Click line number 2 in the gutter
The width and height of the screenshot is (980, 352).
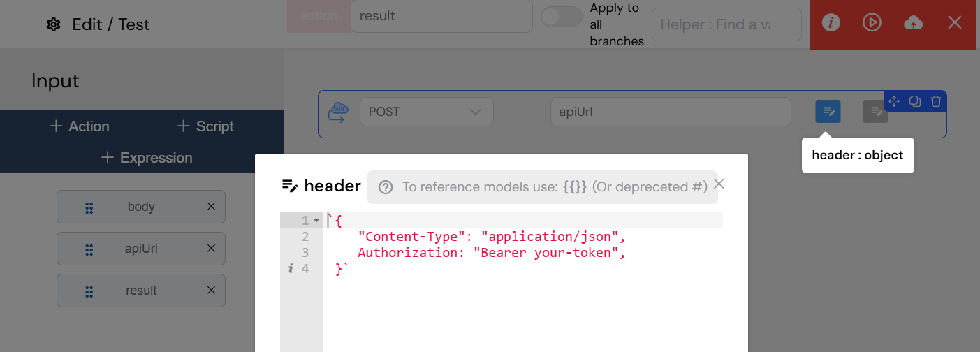(x=305, y=237)
